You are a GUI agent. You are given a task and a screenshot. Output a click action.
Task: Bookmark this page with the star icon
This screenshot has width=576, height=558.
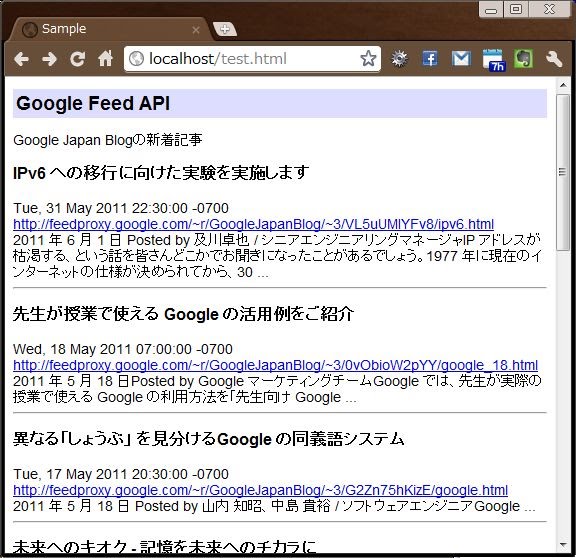coord(368,58)
